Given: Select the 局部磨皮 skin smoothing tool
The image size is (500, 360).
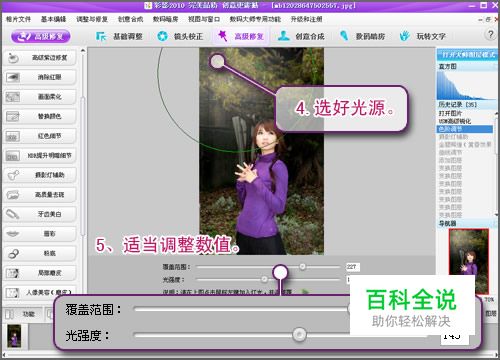Looking at the screenshot, I should 40,273.
